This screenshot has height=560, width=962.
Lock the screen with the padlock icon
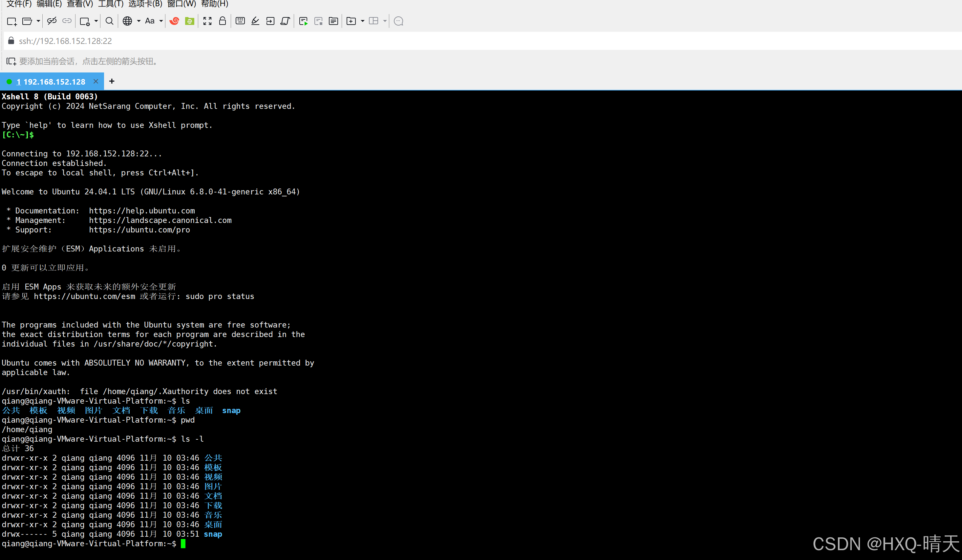(x=223, y=21)
